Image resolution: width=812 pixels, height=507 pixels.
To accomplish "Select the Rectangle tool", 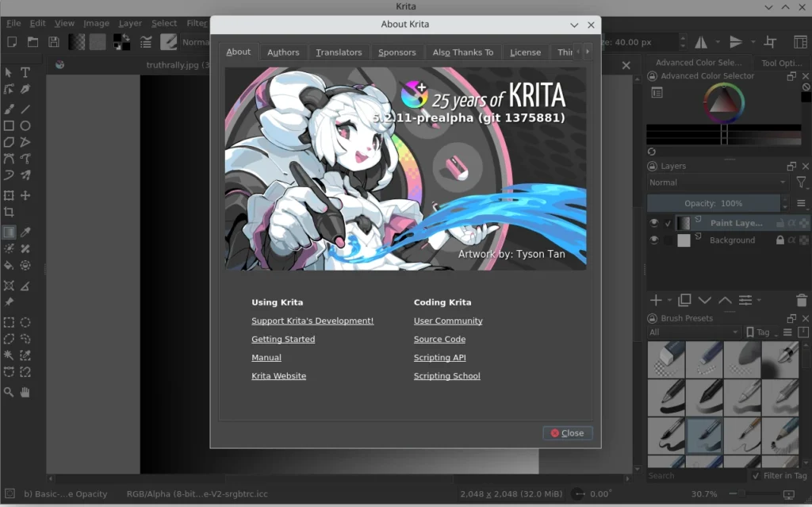I will tap(9, 125).
